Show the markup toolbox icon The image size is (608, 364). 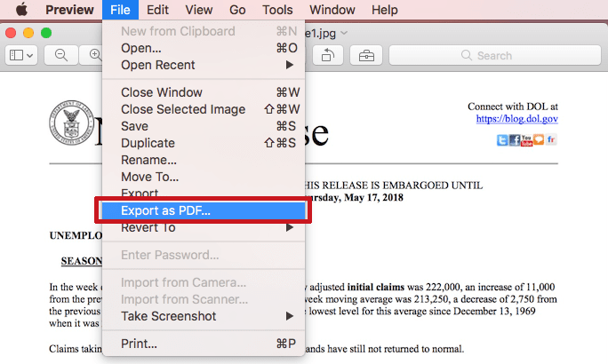pyautogui.click(x=366, y=55)
